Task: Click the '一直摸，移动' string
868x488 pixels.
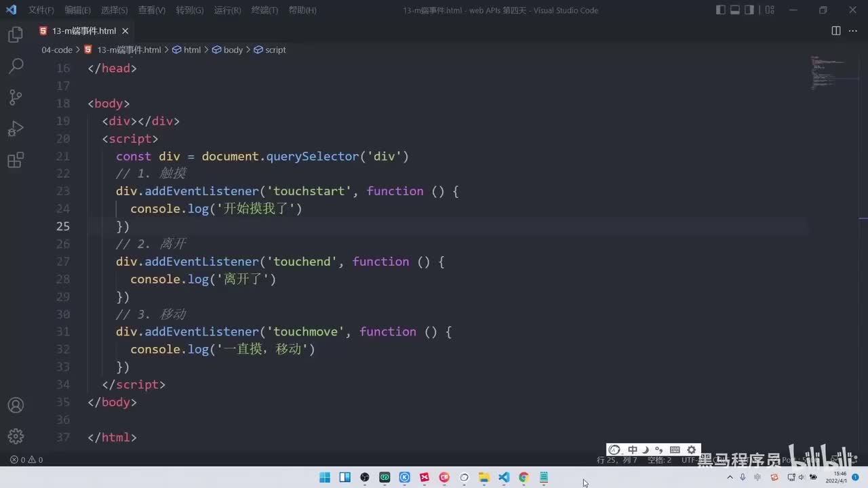Action: click(262, 349)
